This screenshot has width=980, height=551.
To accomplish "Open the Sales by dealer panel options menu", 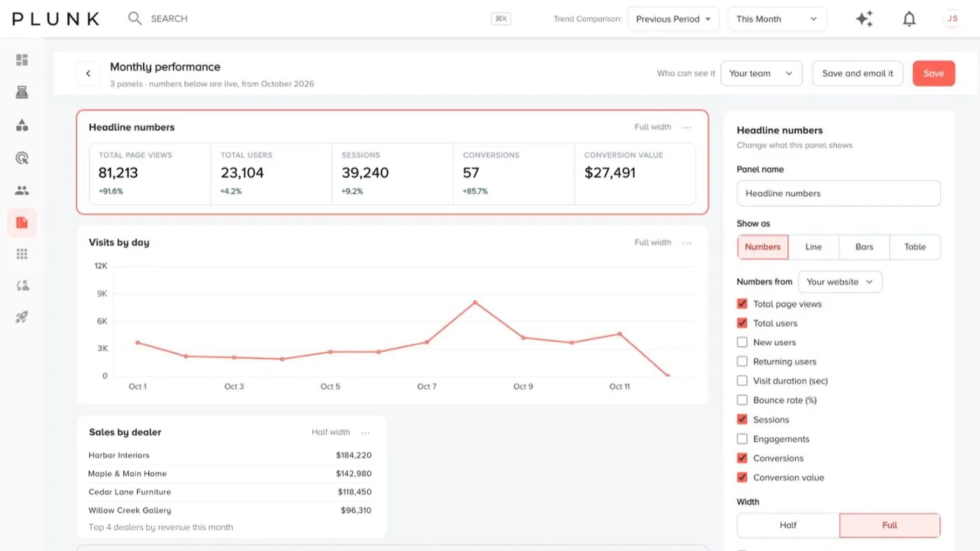I will tap(365, 433).
